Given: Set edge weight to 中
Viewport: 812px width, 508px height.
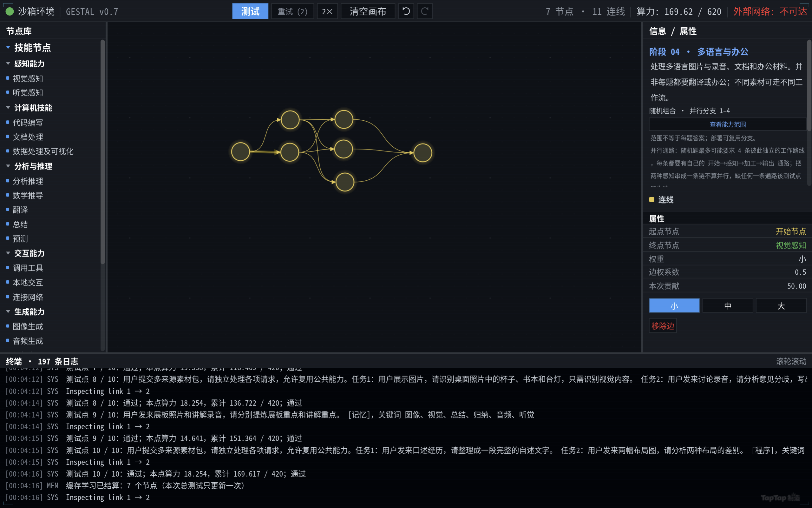Looking at the screenshot, I should [x=727, y=305].
